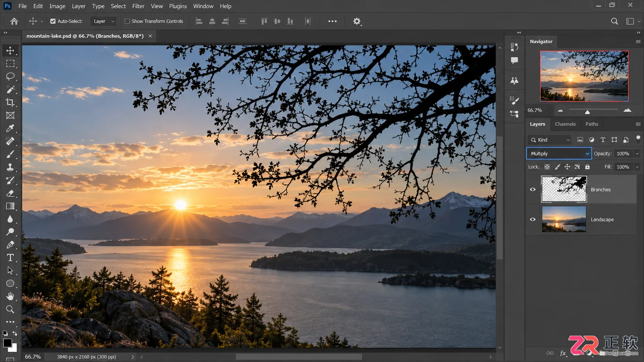
Task: Pick the Eyedropper tool
Action: 10,128
